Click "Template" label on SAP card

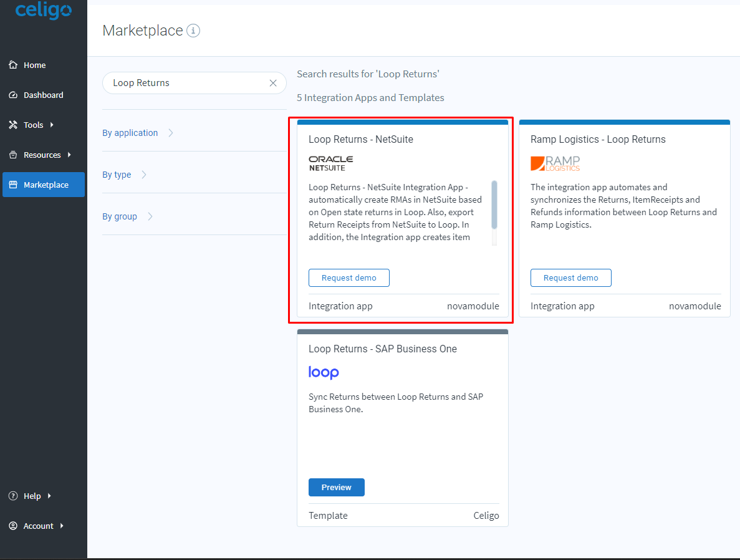tap(328, 516)
